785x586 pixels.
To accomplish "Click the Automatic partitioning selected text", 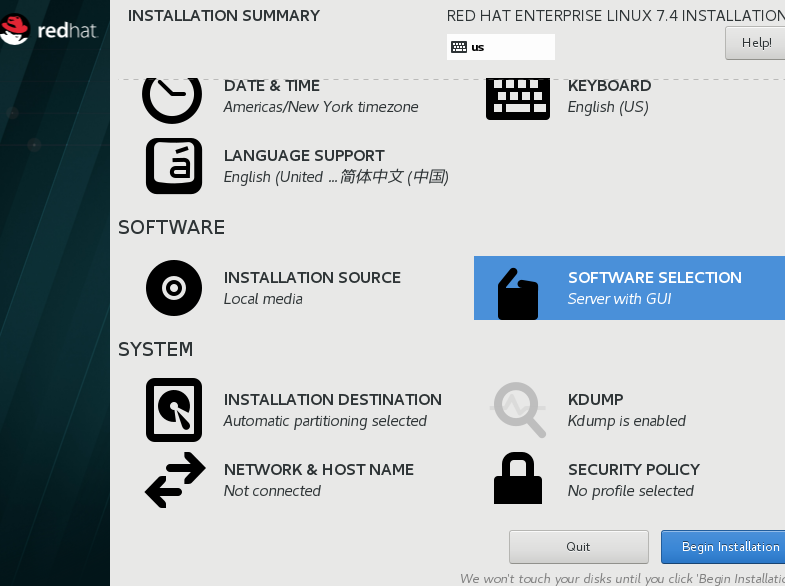I will [325, 421].
